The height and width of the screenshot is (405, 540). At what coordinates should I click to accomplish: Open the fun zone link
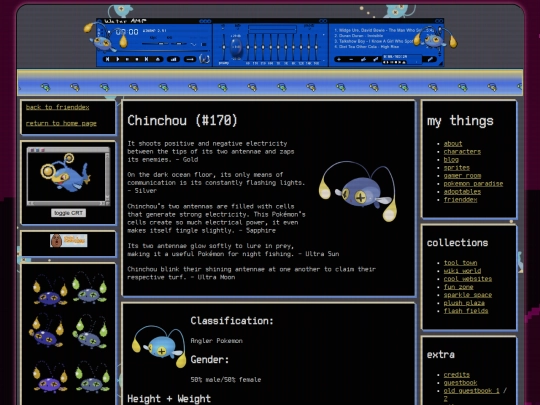pos(458,287)
